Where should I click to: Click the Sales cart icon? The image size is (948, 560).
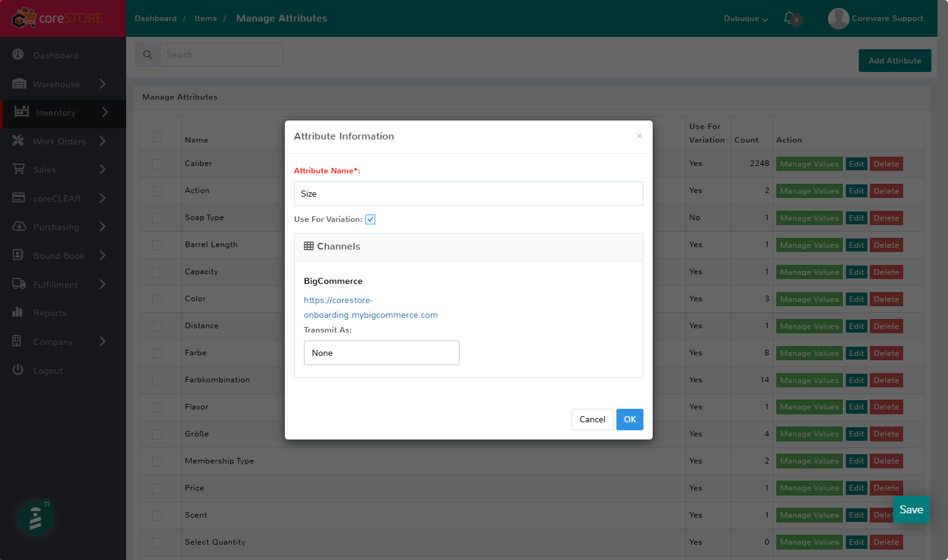(x=19, y=169)
